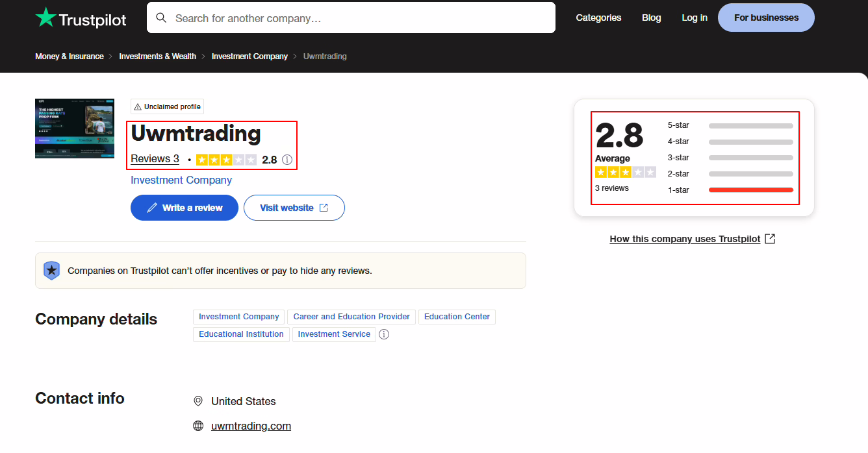Click info icon beside Investment Service tag
This screenshot has width=868, height=453.
coord(384,334)
